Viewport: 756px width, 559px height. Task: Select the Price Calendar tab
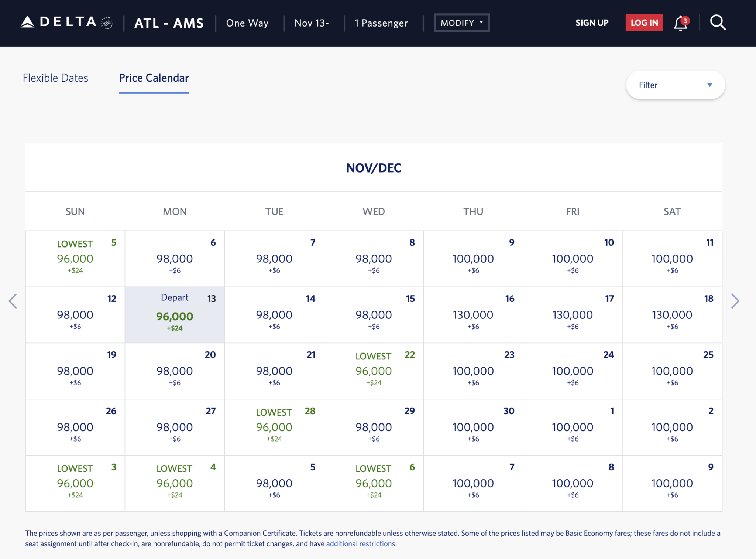[x=154, y=78]
